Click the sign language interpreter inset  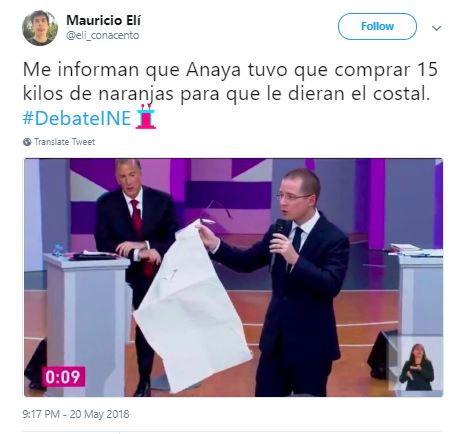(415, 366)
